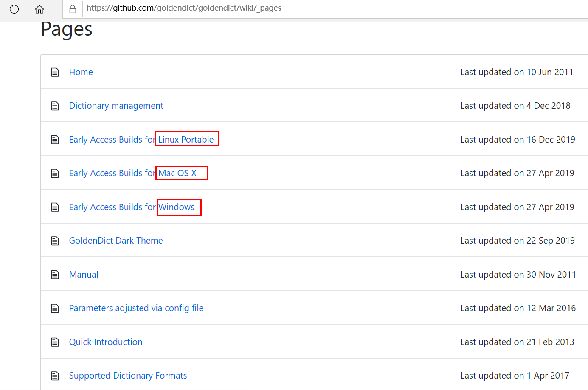This screenshot has height=390, width=588.
Task: Click the text 'Last updated on 30 Nov 2011'
Action: (518, 275)
